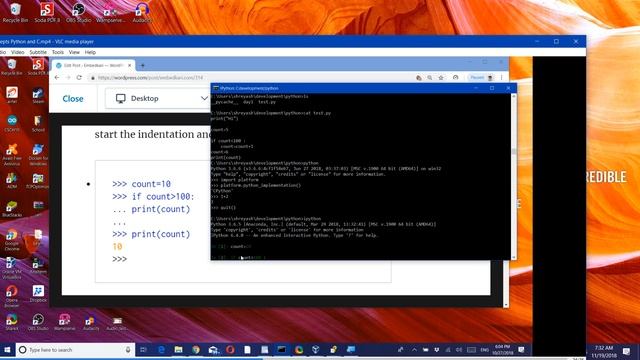This screenshot has height=360, width=640.
Task: Open Dropbox icon on the recorded desktop
Action: [x=38, y=294]
